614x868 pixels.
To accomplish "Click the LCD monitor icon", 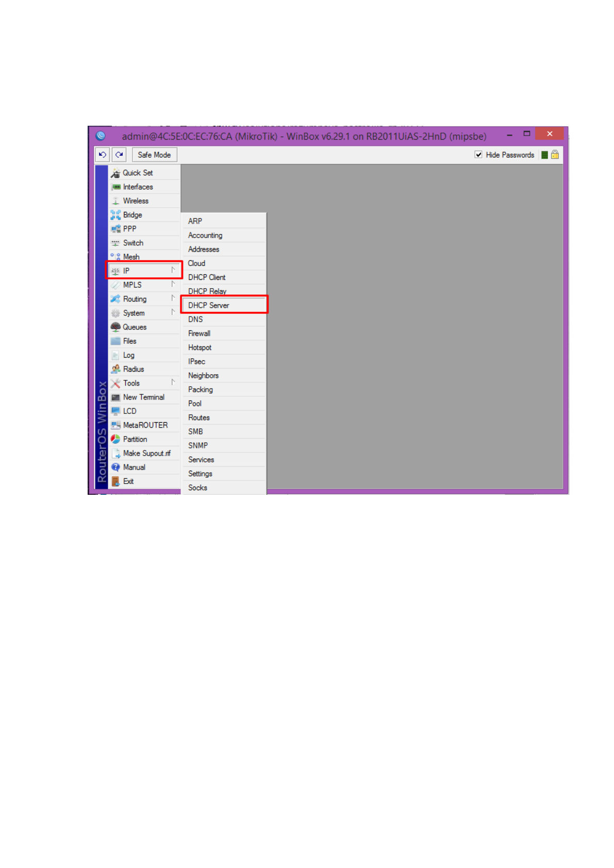I will coord(115,411).
